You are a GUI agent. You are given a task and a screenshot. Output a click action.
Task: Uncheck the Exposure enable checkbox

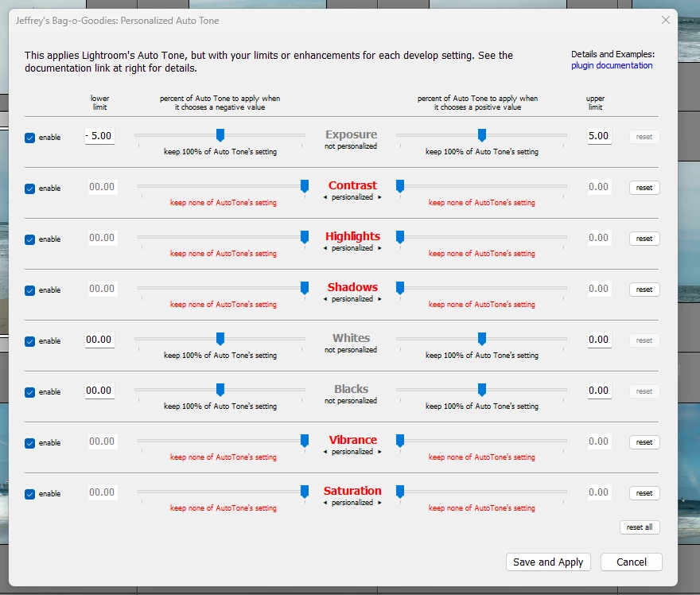(30, 138)
